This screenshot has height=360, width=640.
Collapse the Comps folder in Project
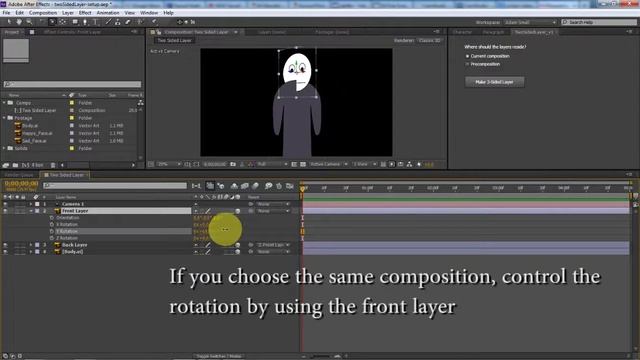[4, 103]
